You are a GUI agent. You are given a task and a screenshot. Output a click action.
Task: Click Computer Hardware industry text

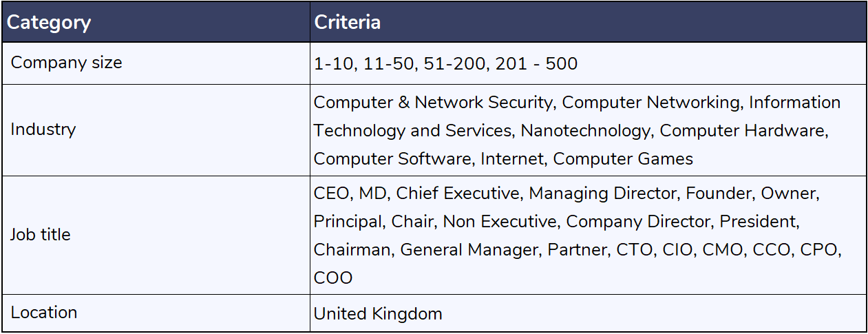click(742, 131)
